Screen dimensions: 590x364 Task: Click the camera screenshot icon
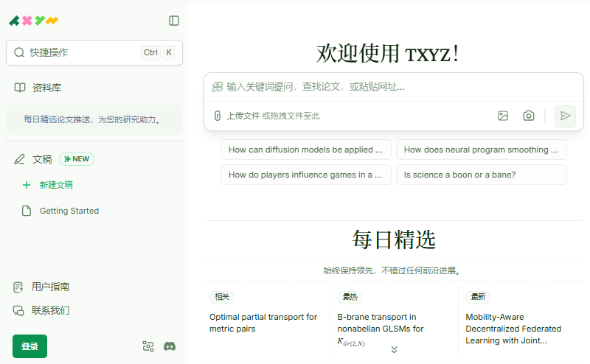coord(529,116)
